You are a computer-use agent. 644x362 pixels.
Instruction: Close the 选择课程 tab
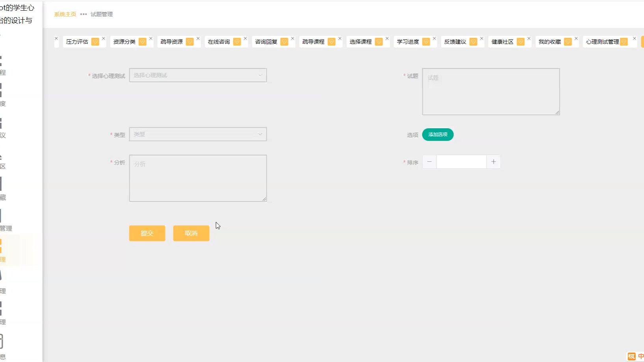(387, 39)
